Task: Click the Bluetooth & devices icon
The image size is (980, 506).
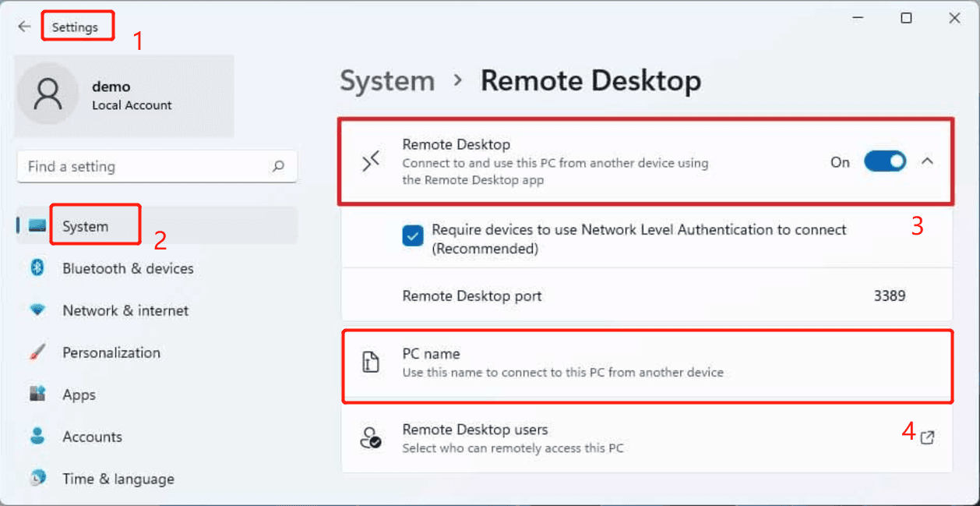Action: pyautogui.click(x=37, y=267)
